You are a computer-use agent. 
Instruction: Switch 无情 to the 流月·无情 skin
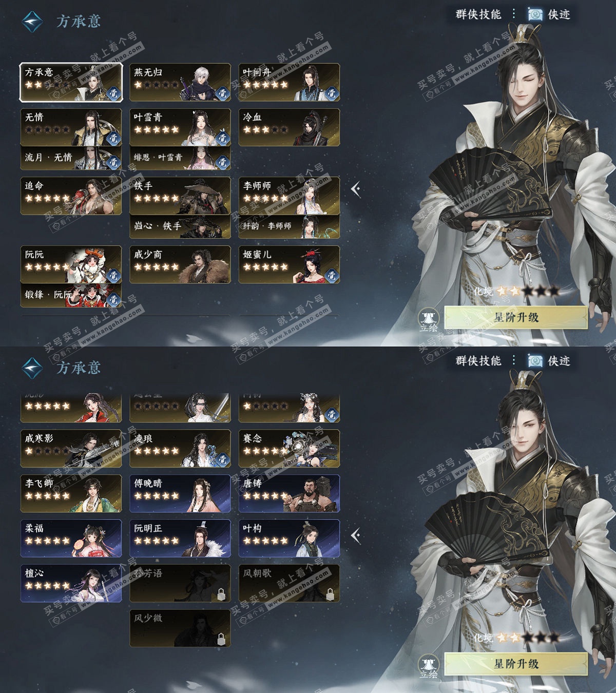click(71, 158)
